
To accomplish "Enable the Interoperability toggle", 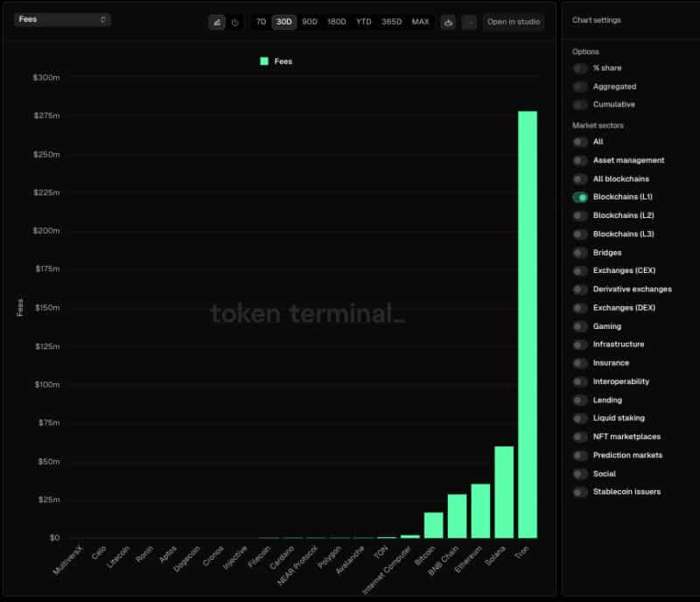I will coord(580,381).
